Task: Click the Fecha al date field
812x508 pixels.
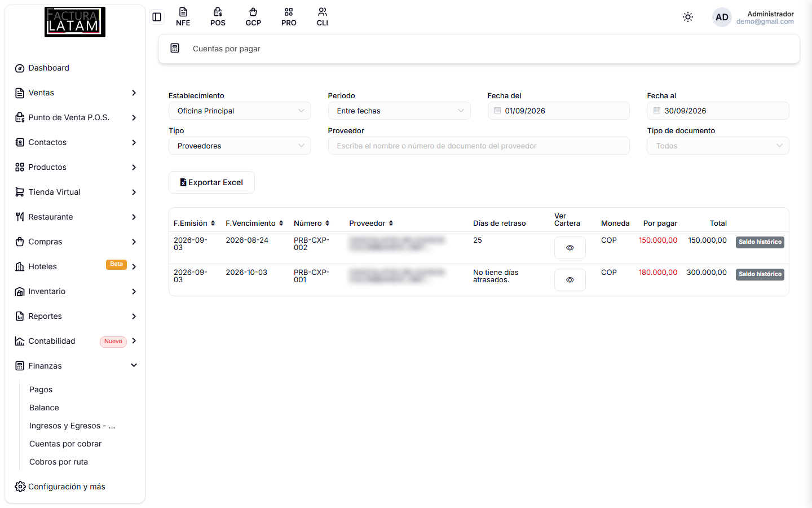Action: pos(718,111)
